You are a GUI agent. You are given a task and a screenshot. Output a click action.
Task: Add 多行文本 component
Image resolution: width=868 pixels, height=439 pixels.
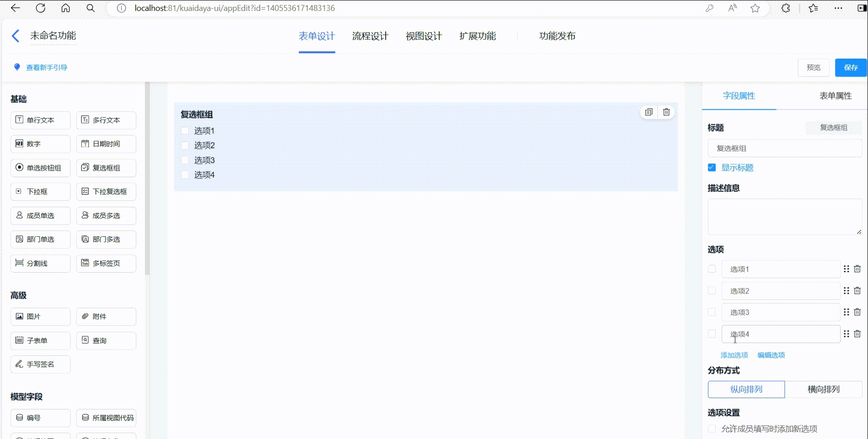pos(106,120)
